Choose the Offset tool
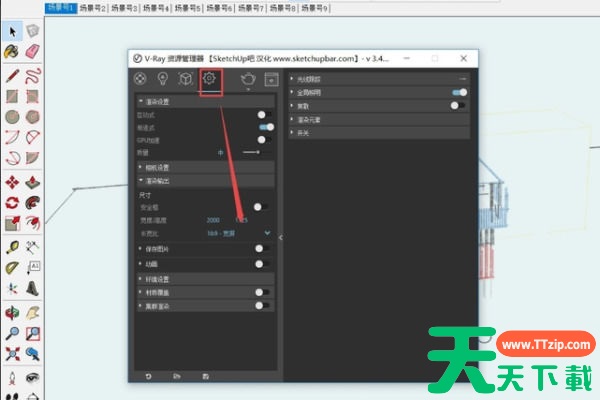 [33, 223]
